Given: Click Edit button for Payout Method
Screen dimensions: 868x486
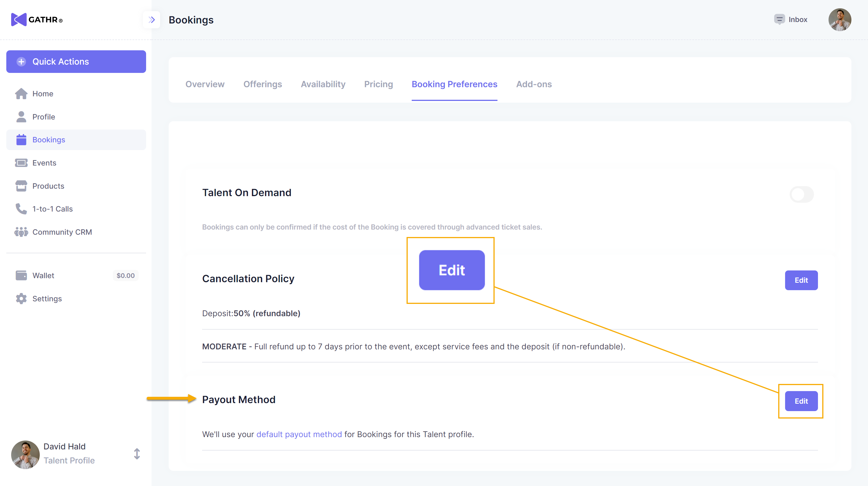Looking at the screenshot, I should [801, 401].
